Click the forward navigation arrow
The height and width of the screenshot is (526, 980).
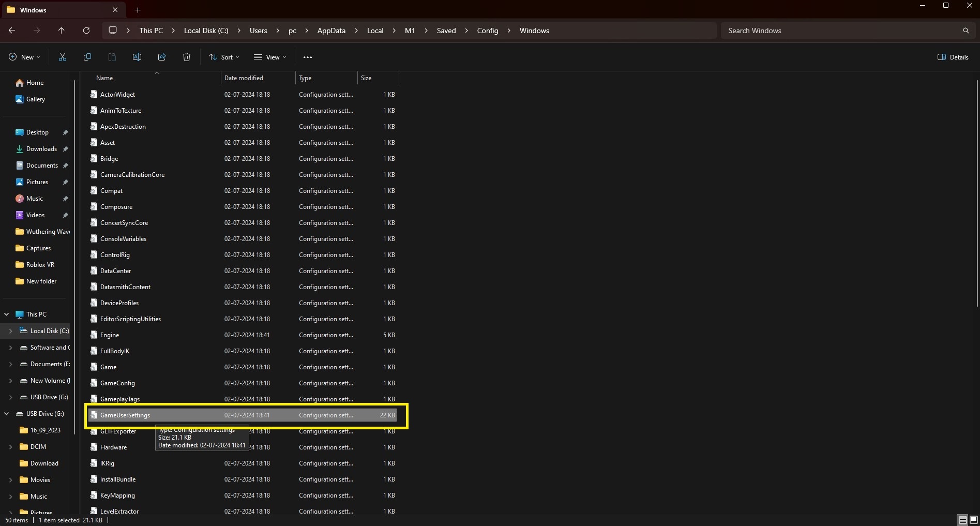37,31
